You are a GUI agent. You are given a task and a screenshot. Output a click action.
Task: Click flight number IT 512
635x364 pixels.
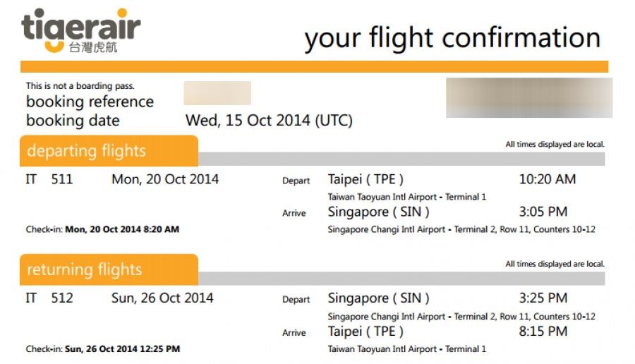pyautogui.click(x=49, y=298)
